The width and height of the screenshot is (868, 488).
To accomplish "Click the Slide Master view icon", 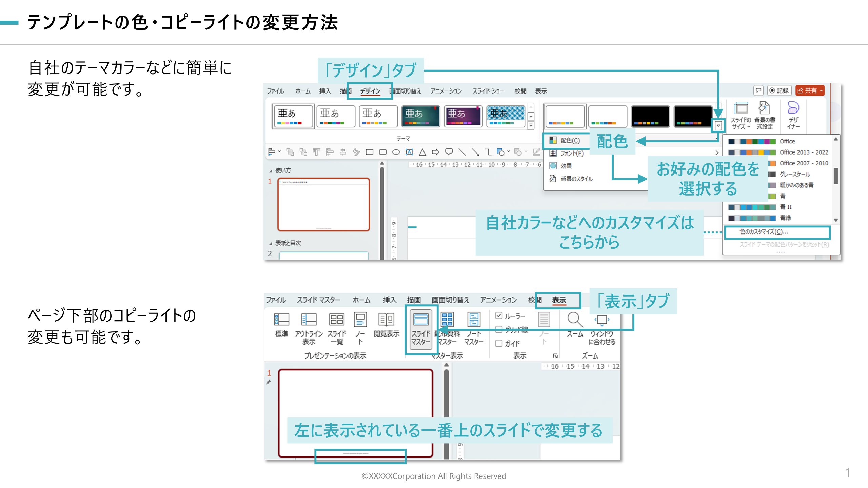I will 421,320.
